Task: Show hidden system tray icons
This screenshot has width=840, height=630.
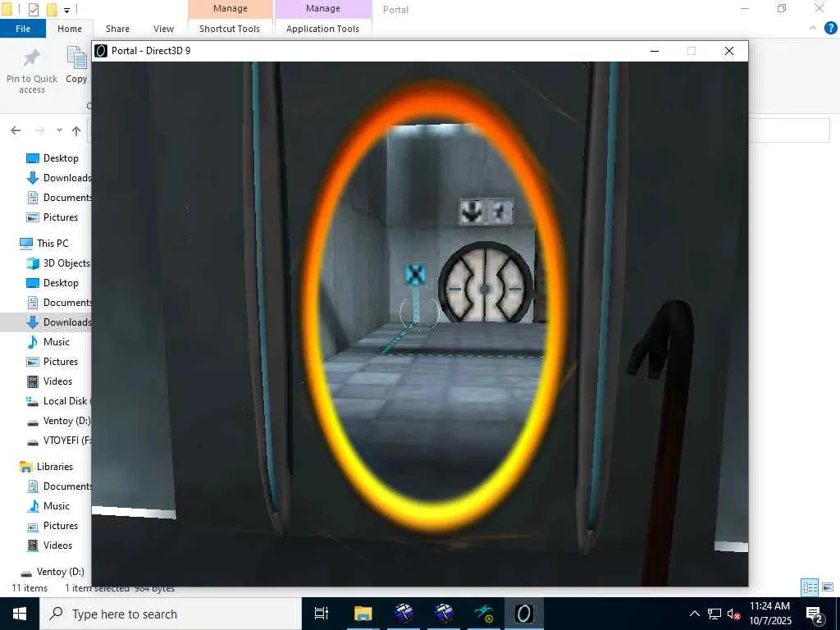Action: click(x=694, y=614)
